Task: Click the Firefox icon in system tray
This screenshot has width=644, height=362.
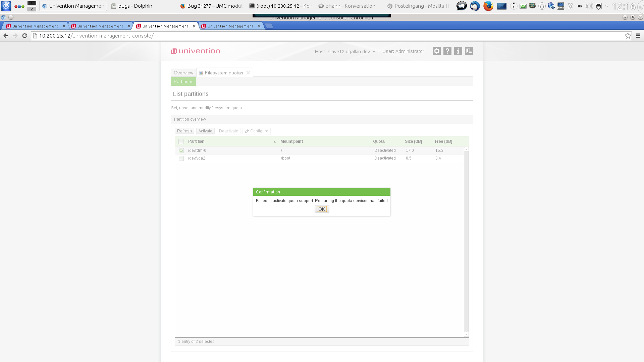Action: [488, 6]
